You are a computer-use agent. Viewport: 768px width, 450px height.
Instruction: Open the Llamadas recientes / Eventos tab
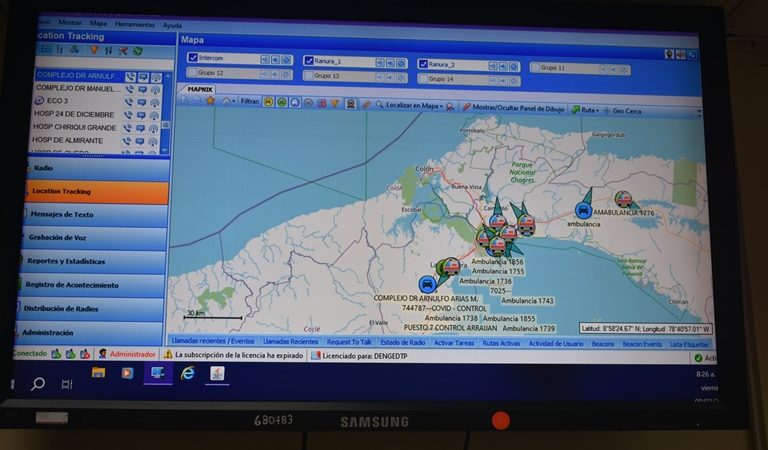(213, 341)
